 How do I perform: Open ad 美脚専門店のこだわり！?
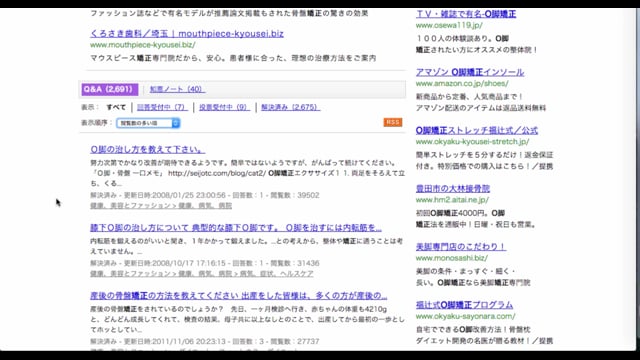coord(461,247)
